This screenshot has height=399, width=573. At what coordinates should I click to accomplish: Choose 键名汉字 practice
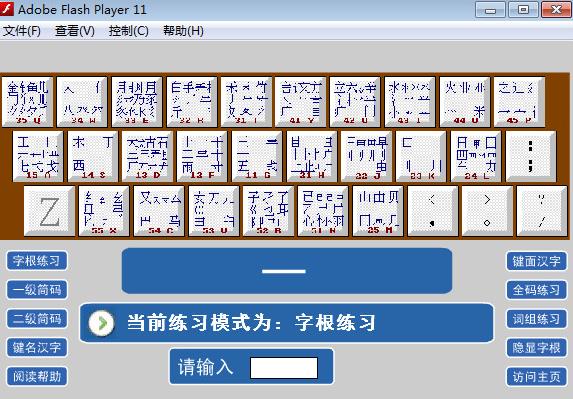tap(37, 347)
